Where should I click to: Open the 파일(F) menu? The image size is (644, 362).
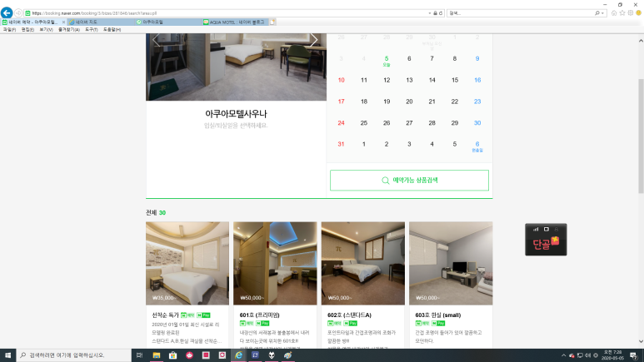[x=9, y=30]
